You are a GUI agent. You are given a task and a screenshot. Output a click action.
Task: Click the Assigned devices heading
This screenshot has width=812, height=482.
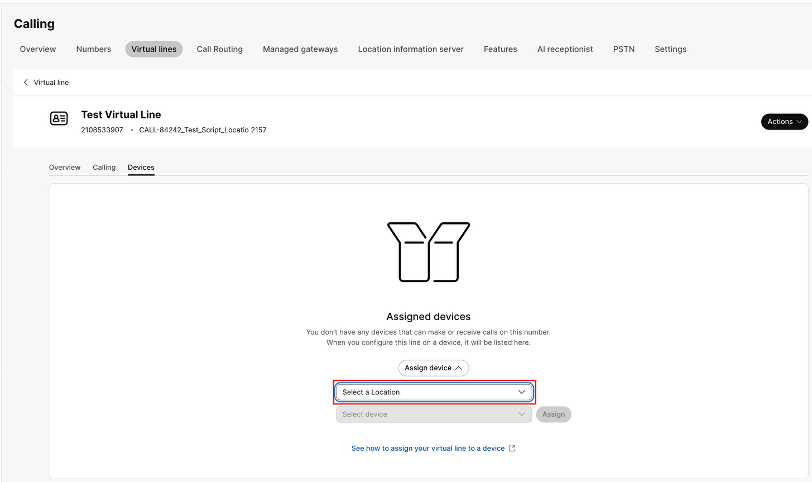pyautogui.click(x=428, y=316)
